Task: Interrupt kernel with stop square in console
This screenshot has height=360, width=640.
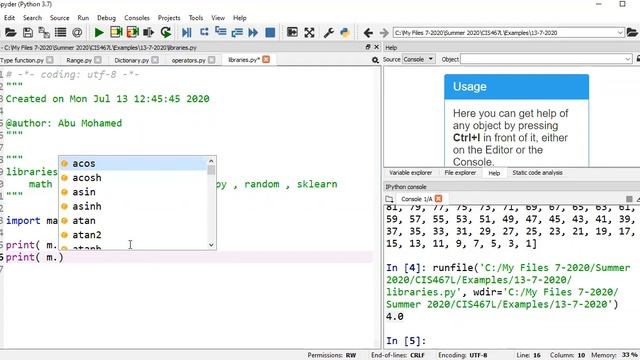Action: [x=629, y=199]
